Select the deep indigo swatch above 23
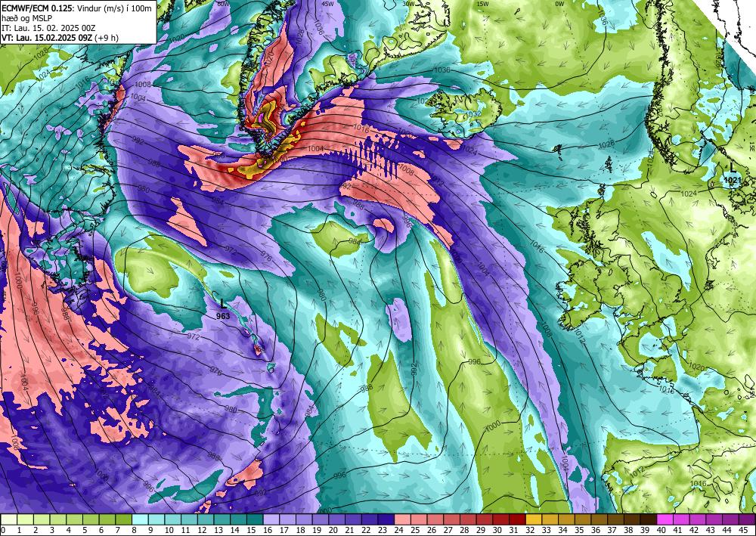Image resolution: width=756 pixels, height=536 pixels. (386, 519)
